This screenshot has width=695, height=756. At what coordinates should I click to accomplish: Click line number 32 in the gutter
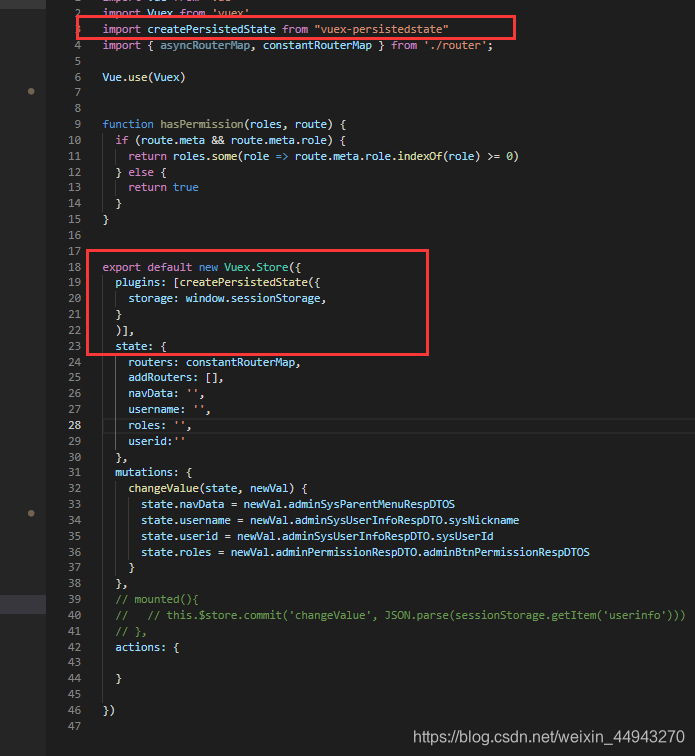pyautogui.click(x=75, y=488)
